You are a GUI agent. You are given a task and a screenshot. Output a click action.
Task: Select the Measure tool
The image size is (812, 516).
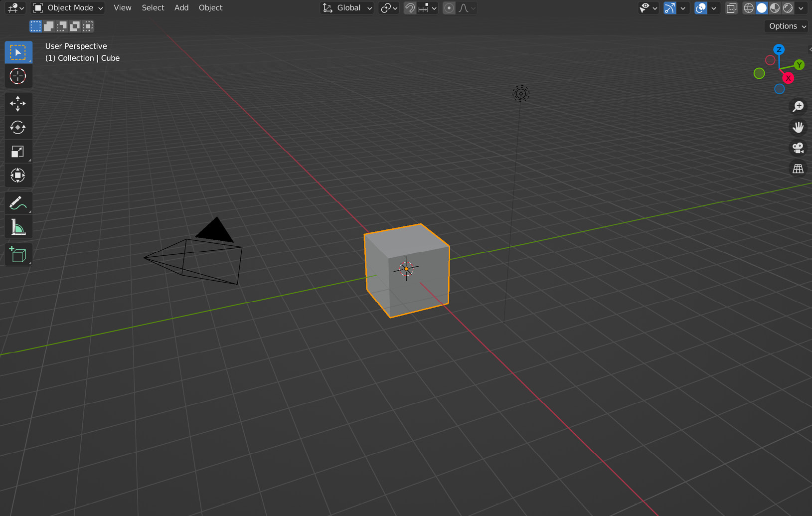point(18,227)
